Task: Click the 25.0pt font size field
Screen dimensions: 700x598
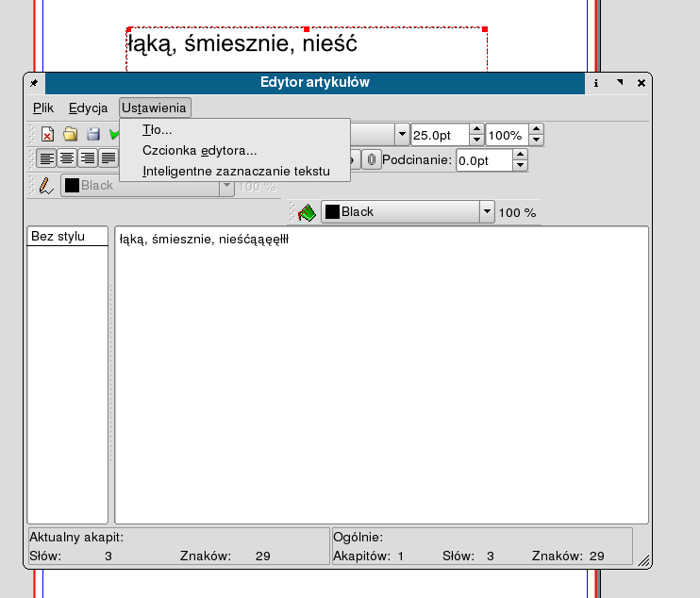Action: tap(439, 135)
